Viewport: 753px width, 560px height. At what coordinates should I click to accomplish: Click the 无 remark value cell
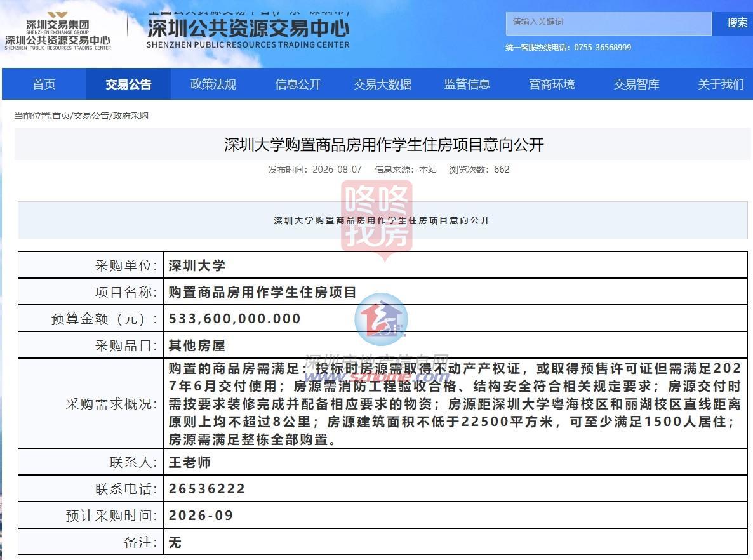[456, 542]
